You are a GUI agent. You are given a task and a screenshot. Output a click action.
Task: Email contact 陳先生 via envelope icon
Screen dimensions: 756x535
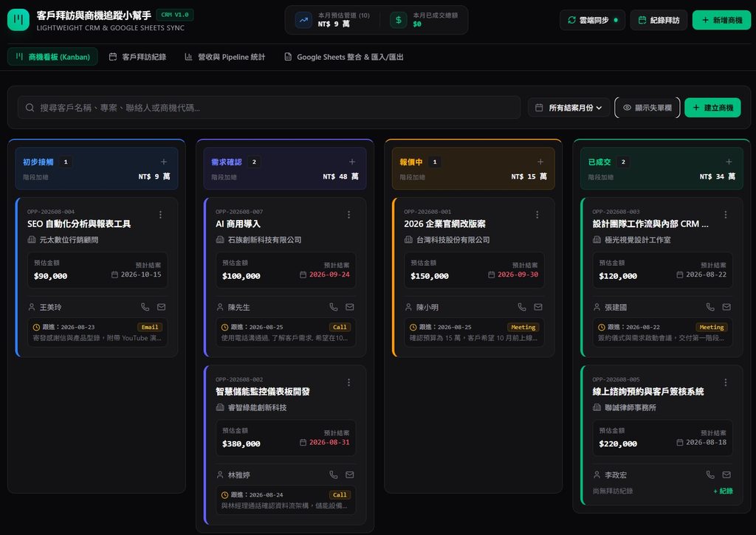click(350, 307)
